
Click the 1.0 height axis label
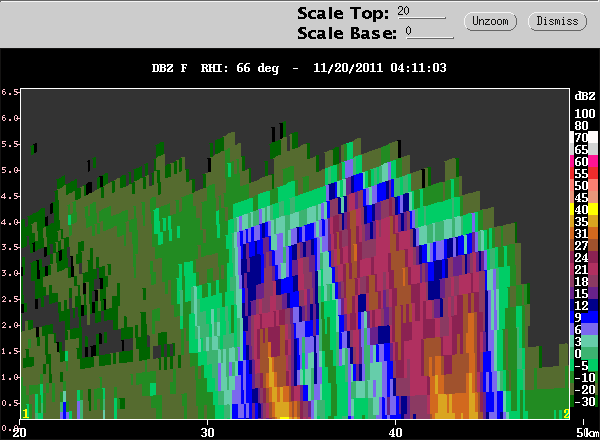9,377
